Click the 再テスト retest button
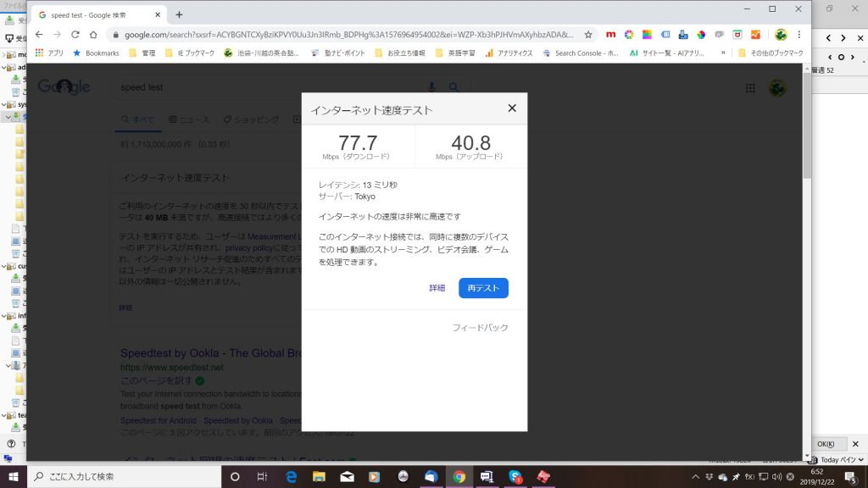Viewport: 868px width, 488px height. 483,288
